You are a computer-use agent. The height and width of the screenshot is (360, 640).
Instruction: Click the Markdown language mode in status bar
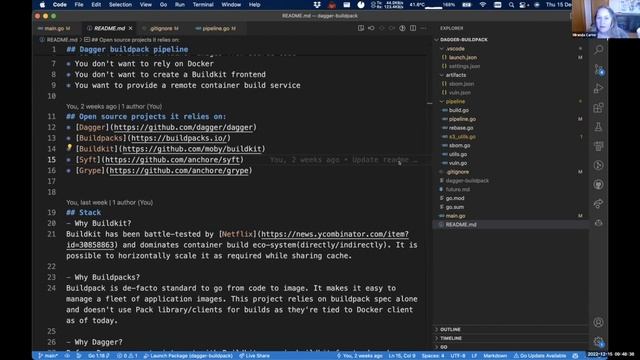(495, 356)
